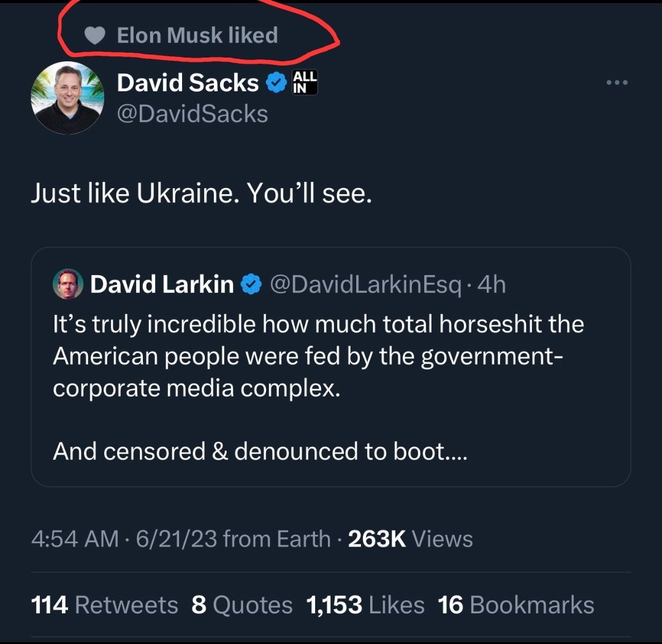Click David Larkin's small avatar

click(x=67, y=284)
